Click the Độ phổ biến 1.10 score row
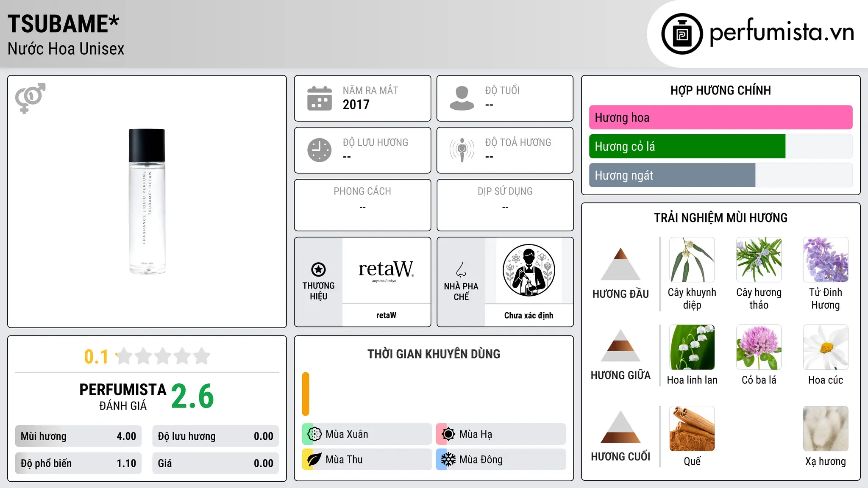The image size is (868, 488). (x=78, y=463)
